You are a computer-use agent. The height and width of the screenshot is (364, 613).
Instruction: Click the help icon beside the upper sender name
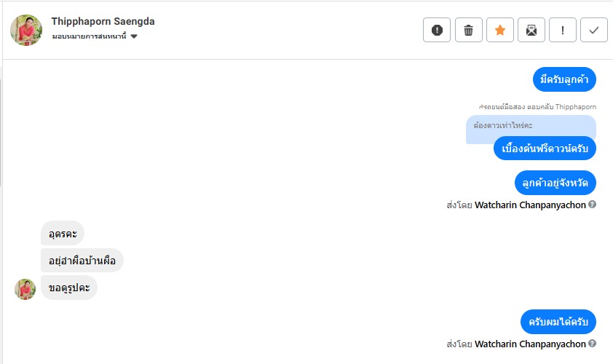click(593, 205)
